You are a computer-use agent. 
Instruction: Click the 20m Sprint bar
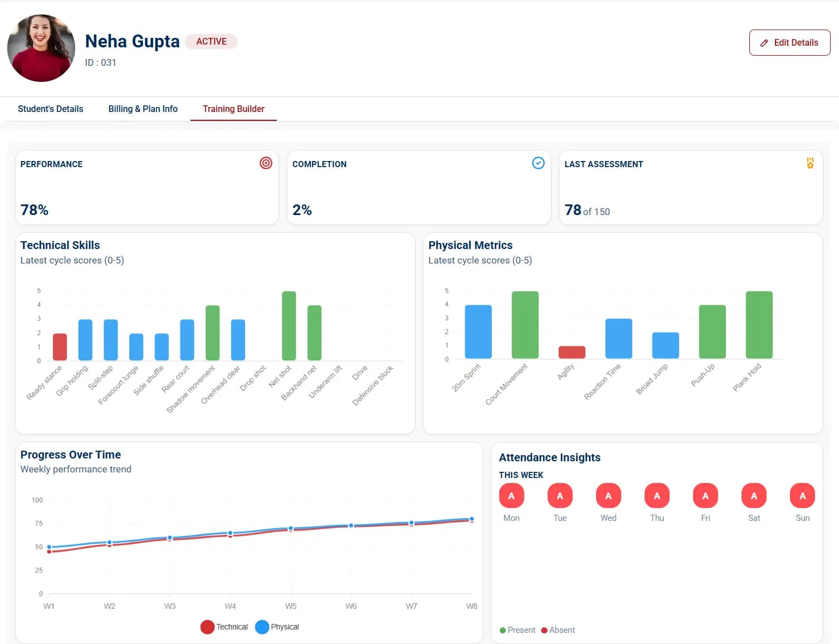point(479,331)
